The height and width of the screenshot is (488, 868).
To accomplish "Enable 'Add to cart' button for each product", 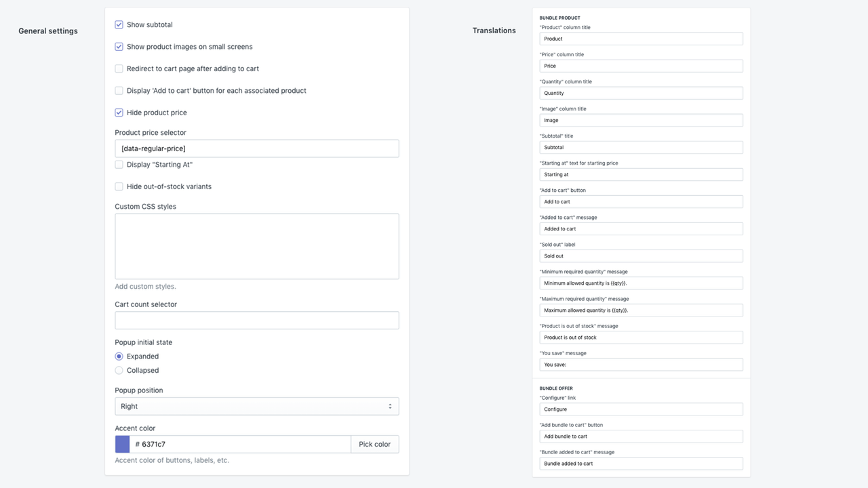I will coord(119,91).
